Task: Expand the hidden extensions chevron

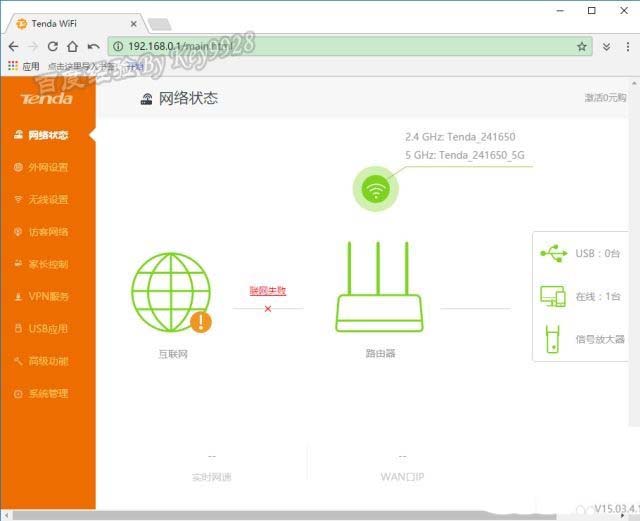Action: (x=606, y=46)
